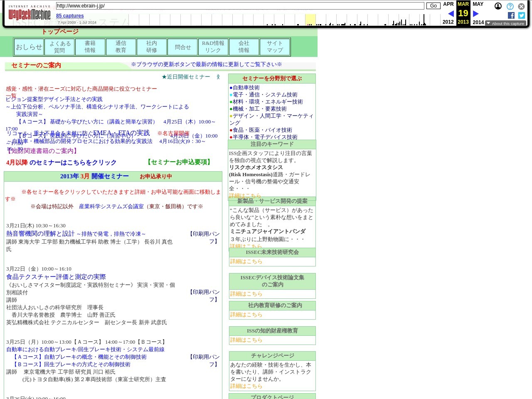Image resolution: width=532 pixels, height=399 pixels.
Task: Open 詳細はこちら under ISSEC未来技術研究会
Action: coord(246,261)
